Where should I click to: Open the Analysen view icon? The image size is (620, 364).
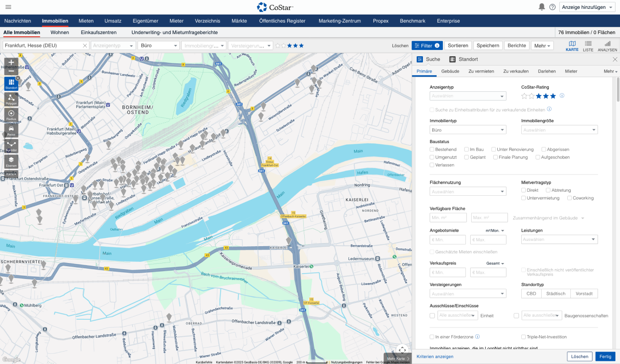(608, 46)
